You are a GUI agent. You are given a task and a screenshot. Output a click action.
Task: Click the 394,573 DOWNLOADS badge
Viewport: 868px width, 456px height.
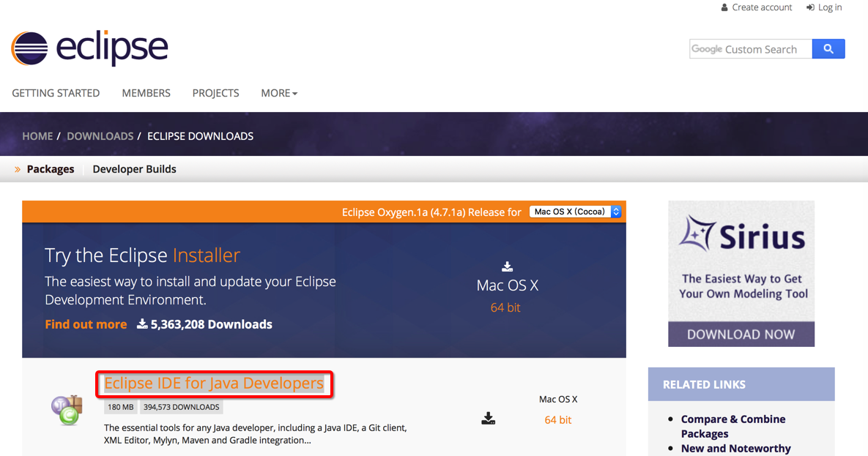[182, 407]
